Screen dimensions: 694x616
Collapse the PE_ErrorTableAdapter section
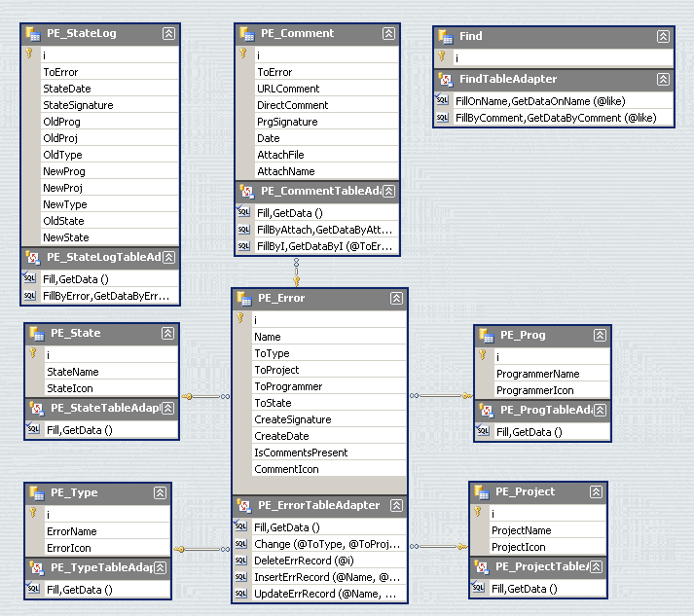(x=396, y=505)
